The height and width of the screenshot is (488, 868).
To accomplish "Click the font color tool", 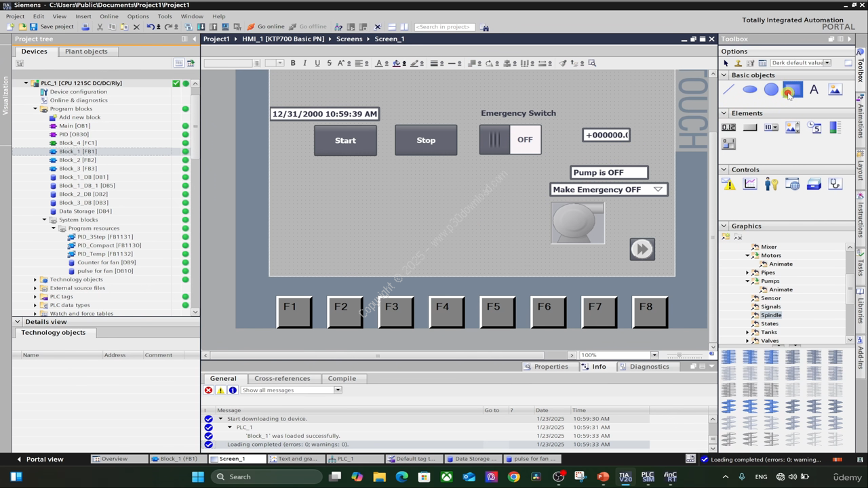I will click(x=378, y=63).
